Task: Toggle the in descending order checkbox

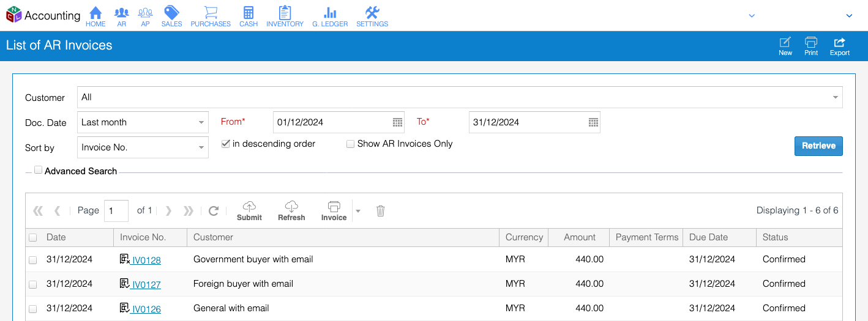Action: (226, 144)
